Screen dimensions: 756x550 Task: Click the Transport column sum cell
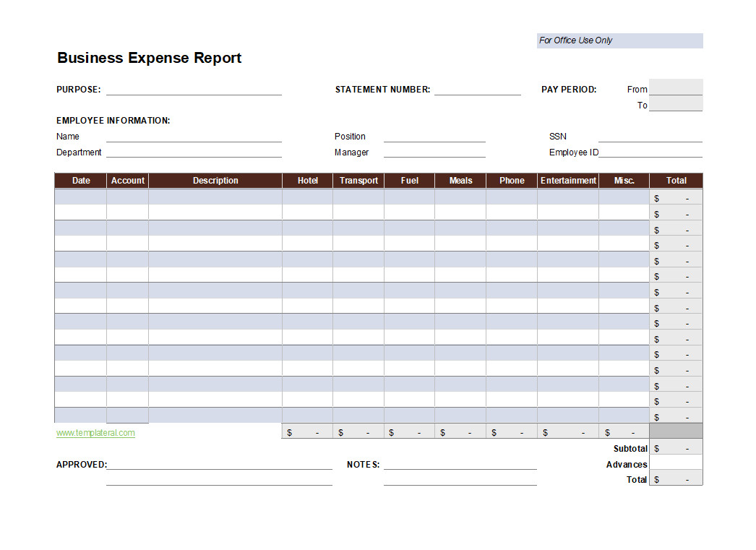pyautogui.click(x=358, y=431)
